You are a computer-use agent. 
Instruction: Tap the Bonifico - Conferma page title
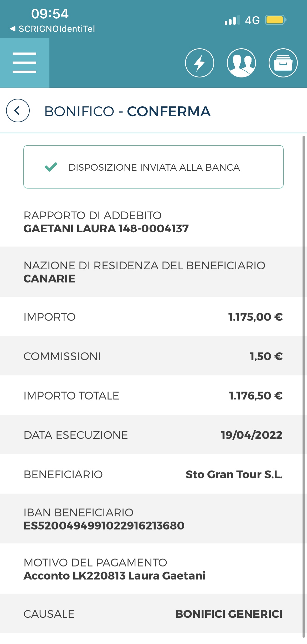(x=127, y=111)
